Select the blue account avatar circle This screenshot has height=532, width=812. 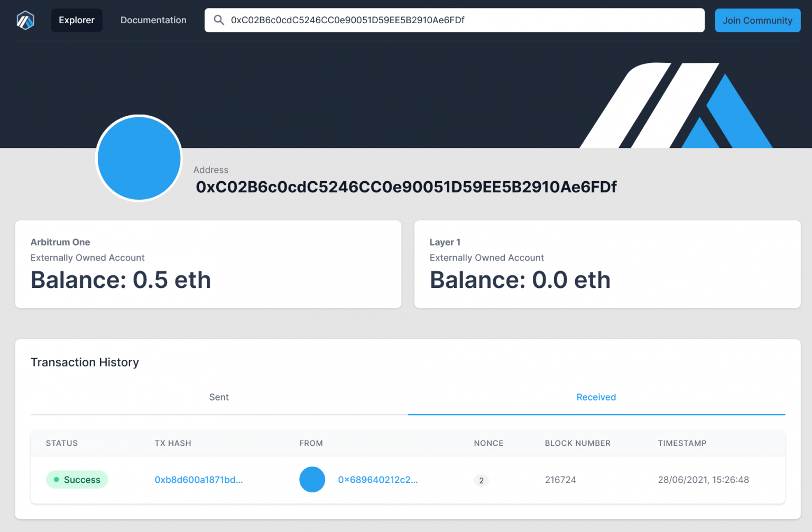[139, 158]
